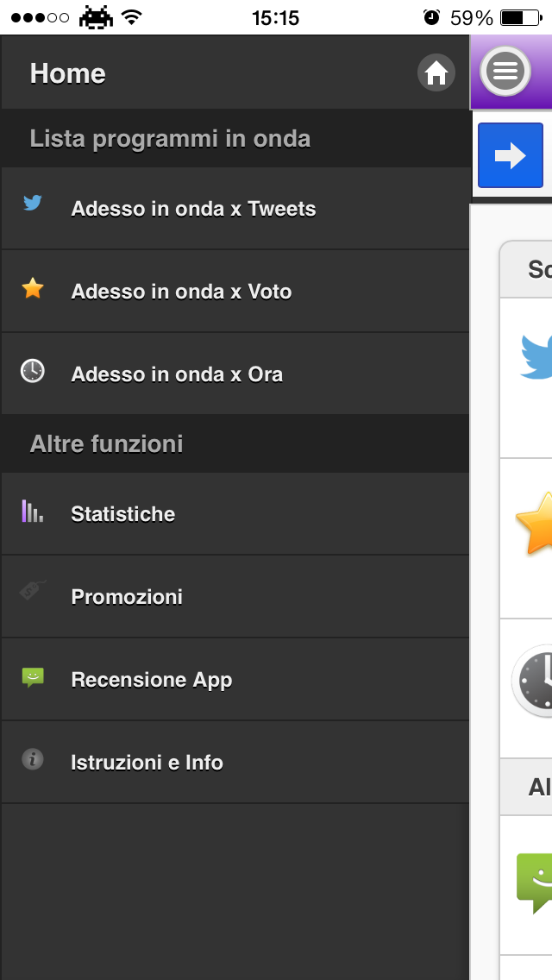Open Adesso in onda x Ora
The image size is (552, 980).
coord(177,374)
